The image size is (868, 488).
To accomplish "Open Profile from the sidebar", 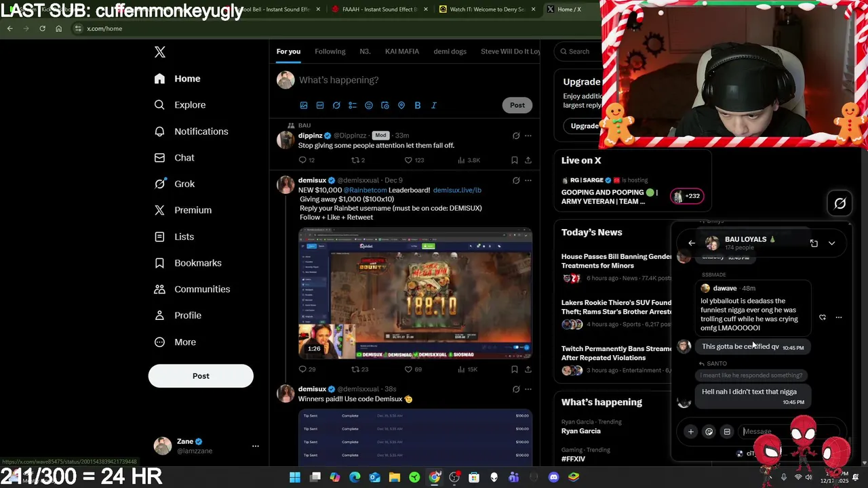I will [178, 315].
